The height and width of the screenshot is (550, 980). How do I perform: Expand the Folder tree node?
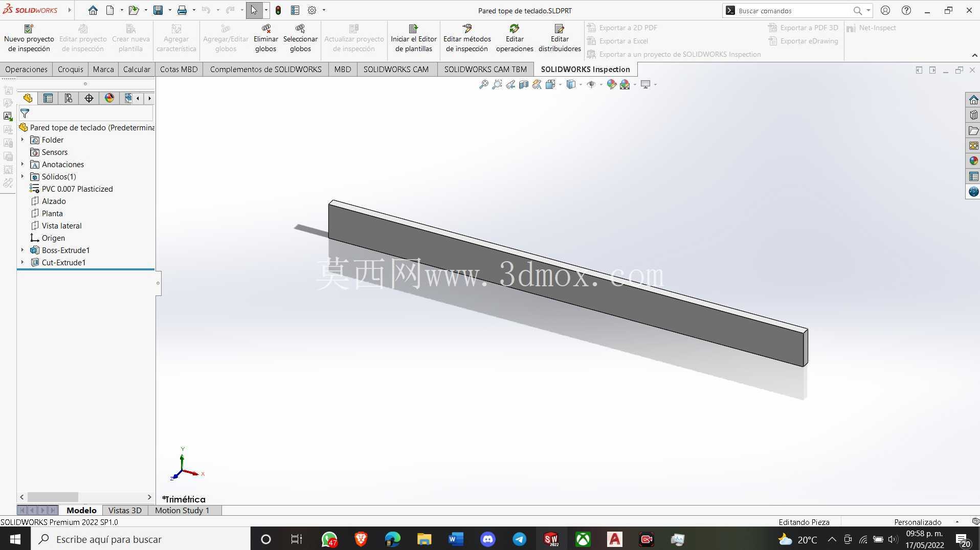[23, 140]
